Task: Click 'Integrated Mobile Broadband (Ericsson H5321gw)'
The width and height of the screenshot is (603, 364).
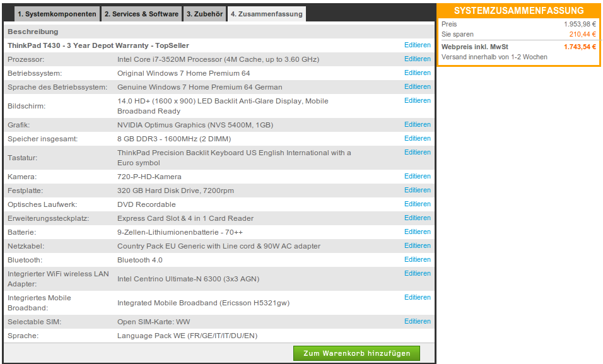Action: click(204, 303)
